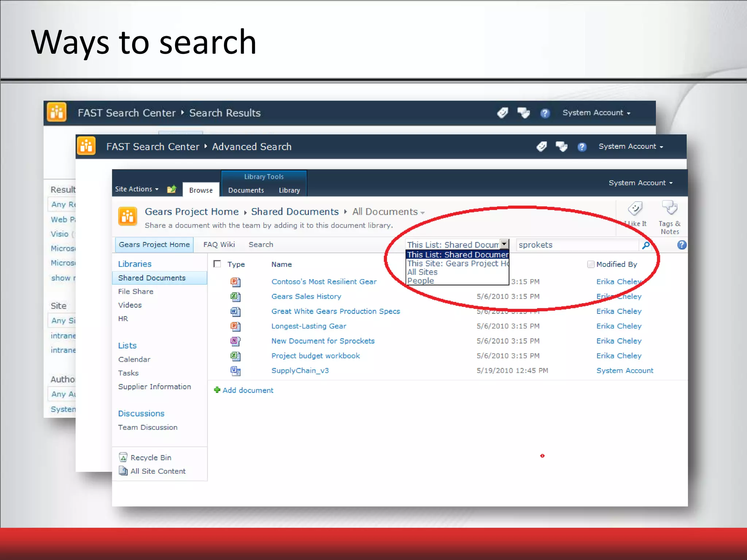Click PowerPoint icon for Contoso's Most Resilient Gear
The image size is (747, 560).
point(235,282)
